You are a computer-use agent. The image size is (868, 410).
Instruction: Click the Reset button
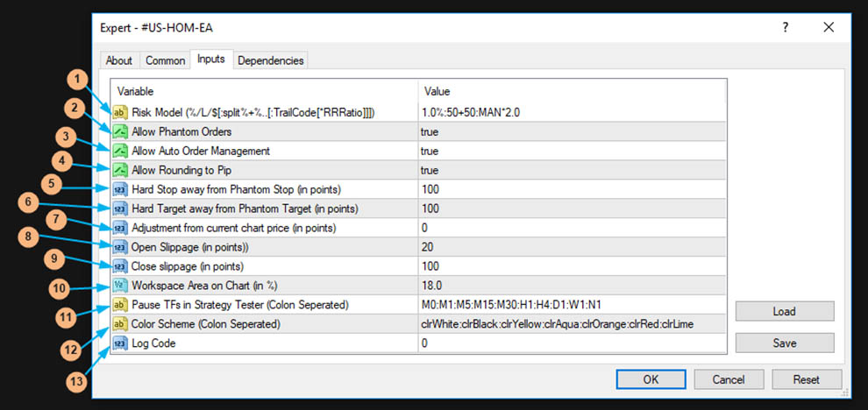806,379
